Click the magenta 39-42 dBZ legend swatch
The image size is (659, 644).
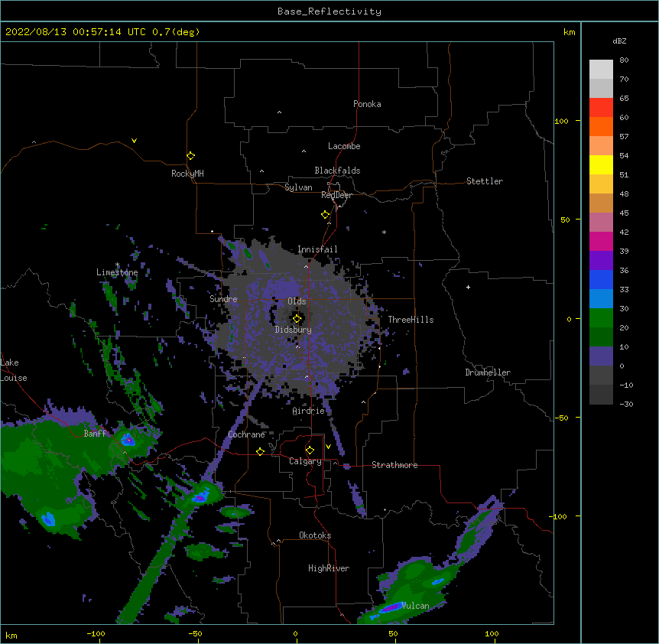601,241
